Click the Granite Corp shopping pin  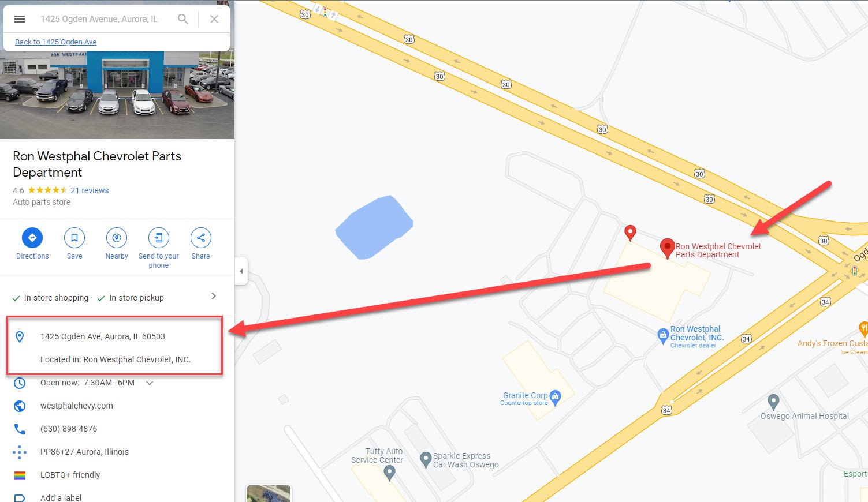(x=556, y=397)
